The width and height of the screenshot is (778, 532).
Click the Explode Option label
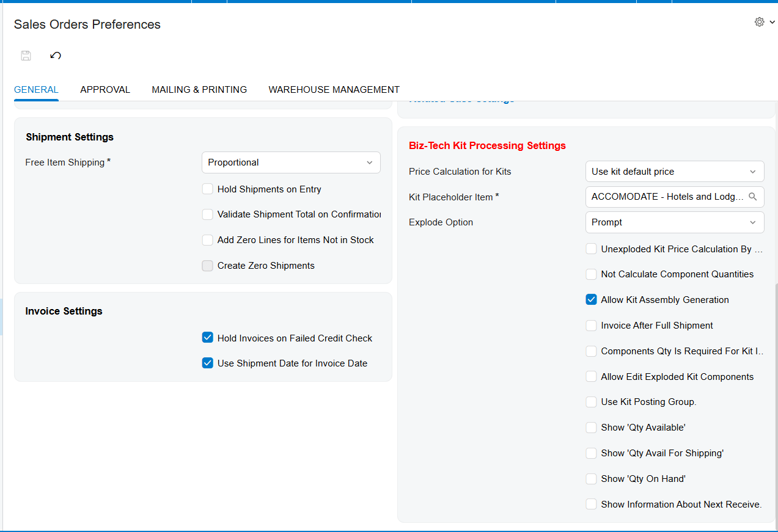pyautogui.click(x=441, y=222)
